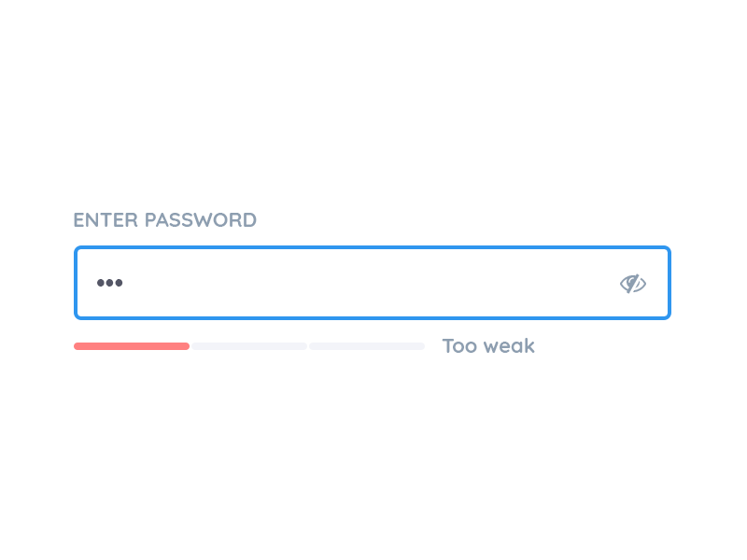Click the last gray strength segment
Viewport: 747px width, 560px height.
(367, 346)
